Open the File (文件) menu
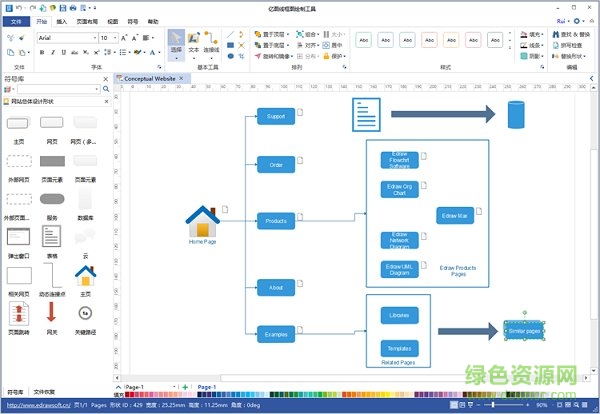This screenshot has height=414, width=600. 16,21
